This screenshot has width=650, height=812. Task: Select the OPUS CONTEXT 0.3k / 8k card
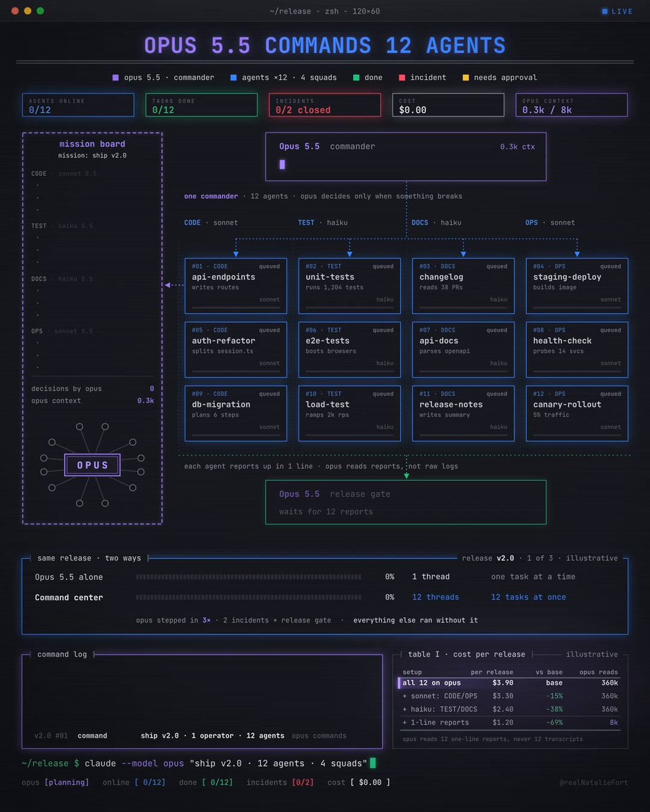point(571,105)
